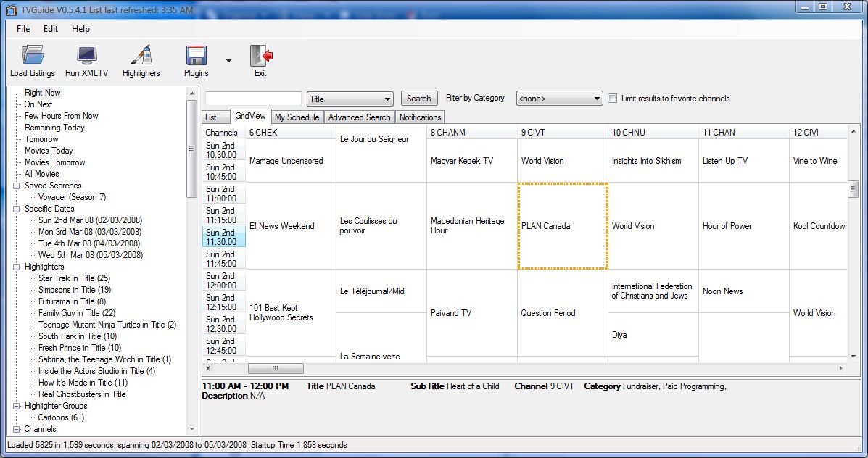Open the Title search field dropdown
Viewport: 868px width, 458px height.
tap(389, 98)
